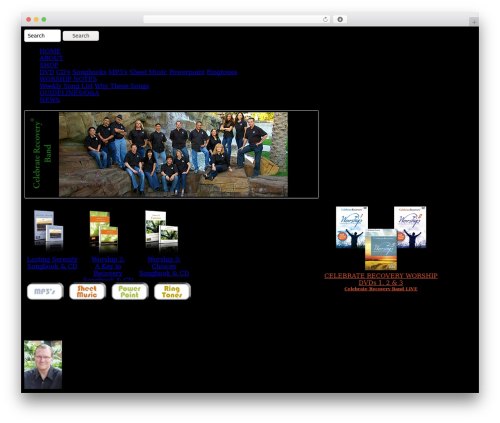Click the Ring Tones badge icon button

[x=172, y=291]
